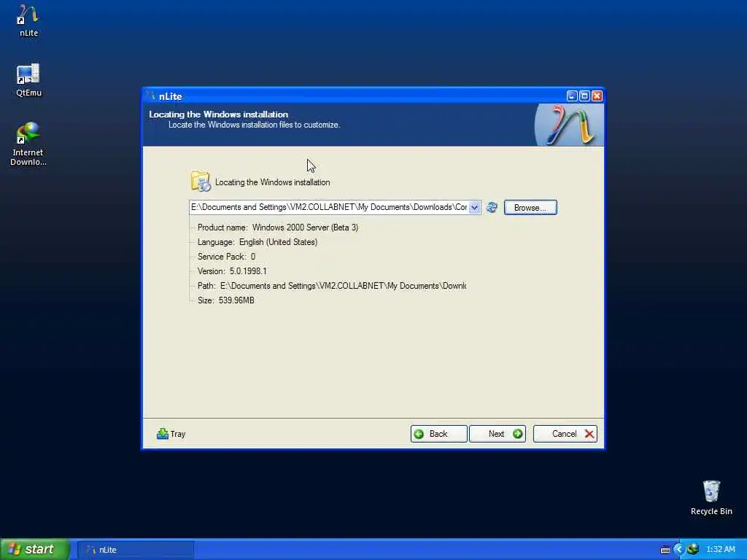Click the Service Pack: 0 line

click(x=226, y=257)
